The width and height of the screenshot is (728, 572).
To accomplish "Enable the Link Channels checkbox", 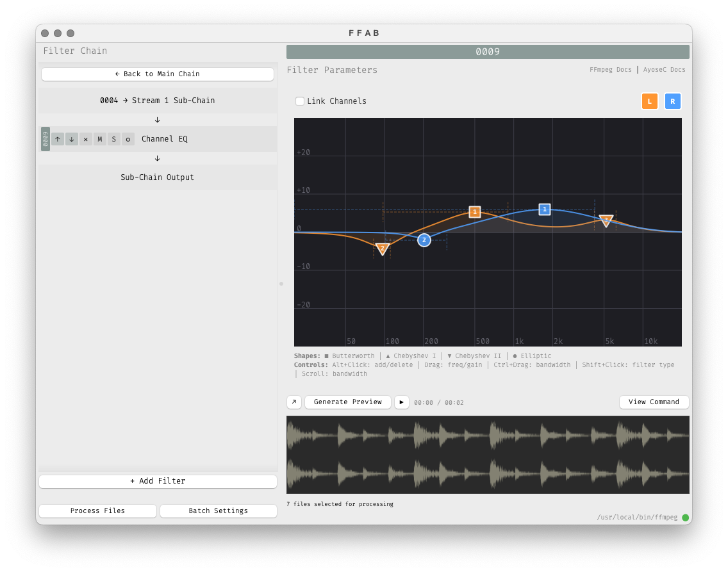I will (x=300, y=101).
